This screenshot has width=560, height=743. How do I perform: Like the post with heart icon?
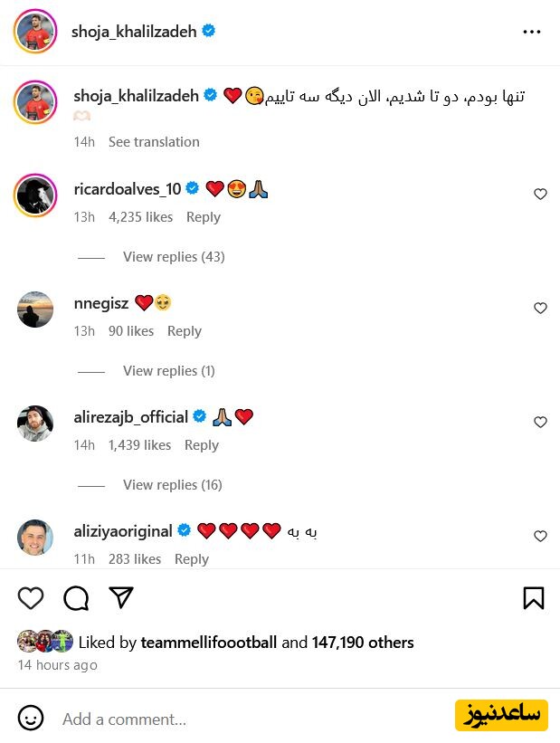(x=31, y=598)
